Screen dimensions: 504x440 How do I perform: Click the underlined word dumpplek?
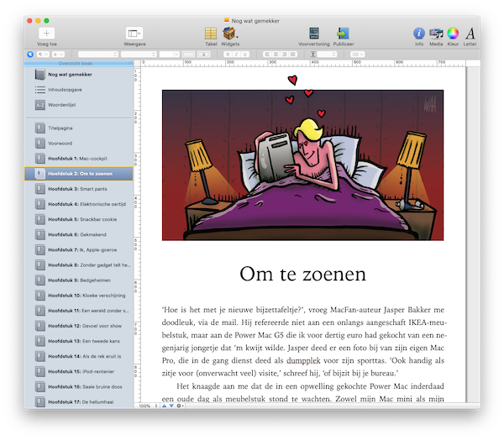[x=303, y=360]
